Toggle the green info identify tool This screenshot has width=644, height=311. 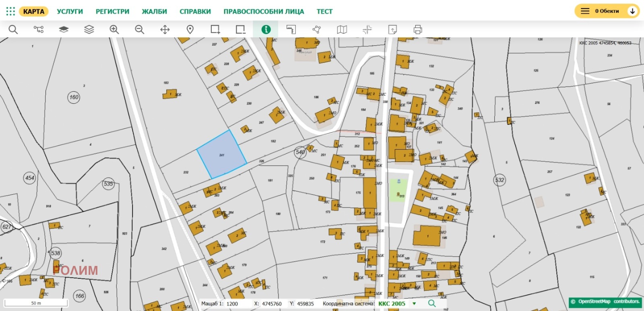266,29
